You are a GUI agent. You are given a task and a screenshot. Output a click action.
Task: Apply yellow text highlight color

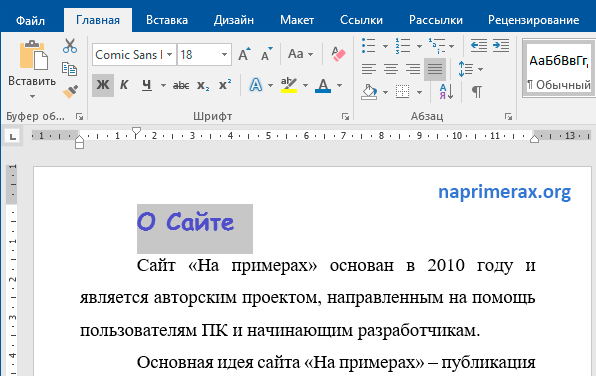(x=289, y=85)
